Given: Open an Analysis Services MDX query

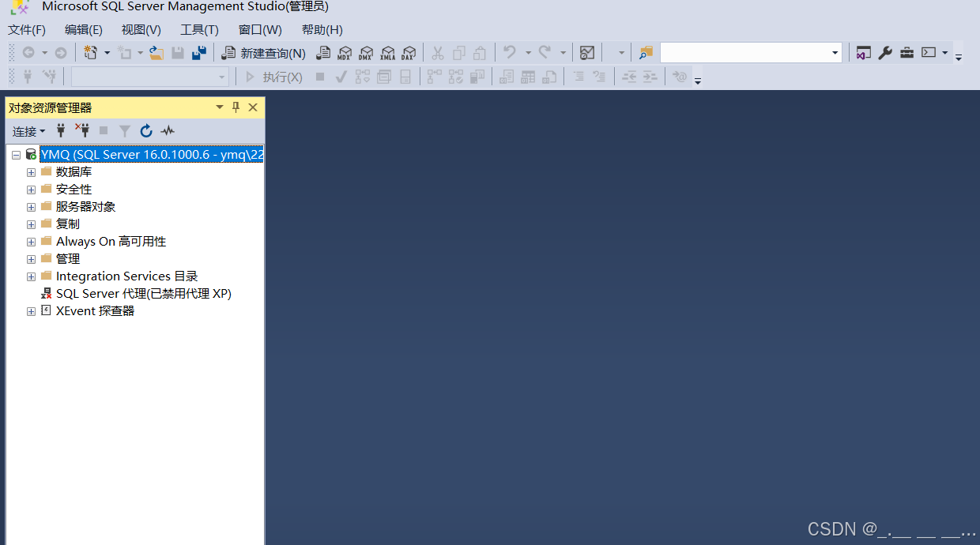Looking at the screenshot, I should (x=345, y=53).
